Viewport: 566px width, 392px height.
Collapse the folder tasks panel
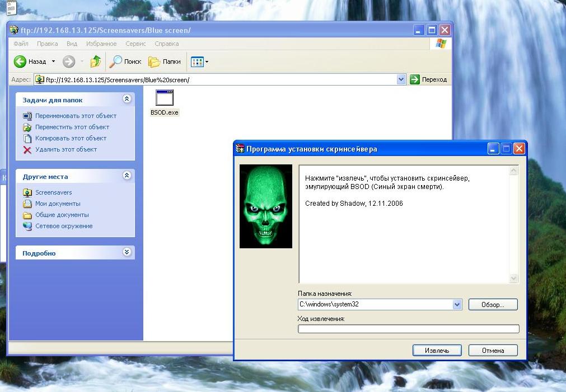[127, 99]
